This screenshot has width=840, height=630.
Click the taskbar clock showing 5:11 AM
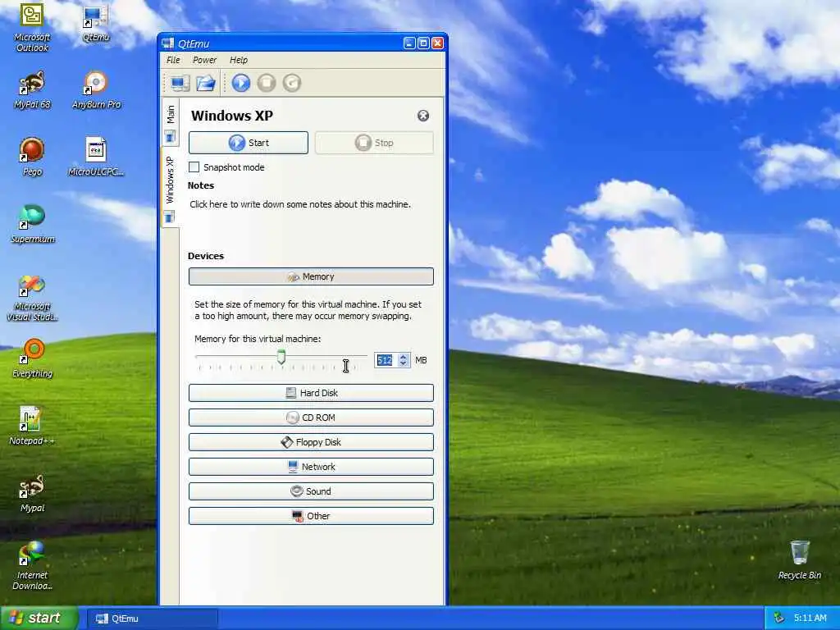pos(810,619)
